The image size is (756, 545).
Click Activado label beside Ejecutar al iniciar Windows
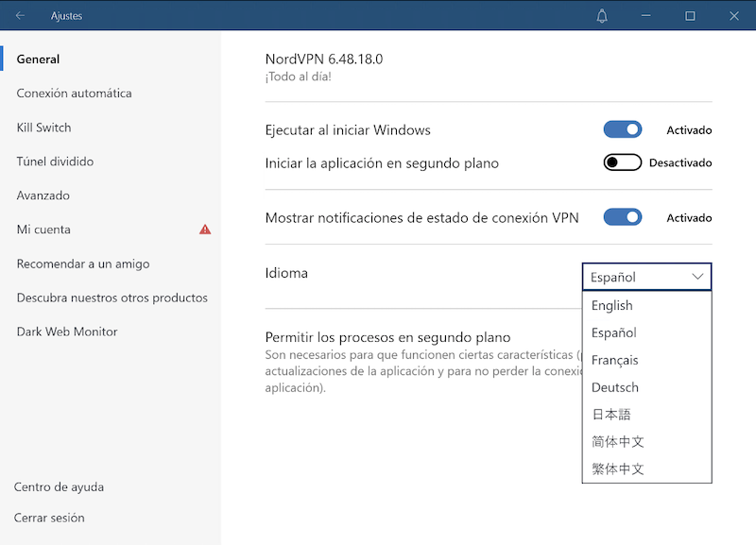point(689,130)
